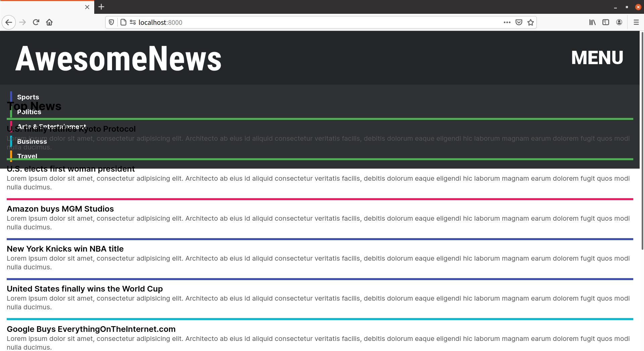Select the Business nav item

(32, 141)
